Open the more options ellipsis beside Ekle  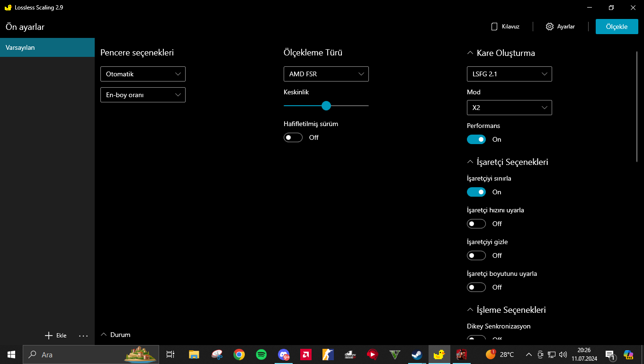pyautogui.click(x=83, y=336)
